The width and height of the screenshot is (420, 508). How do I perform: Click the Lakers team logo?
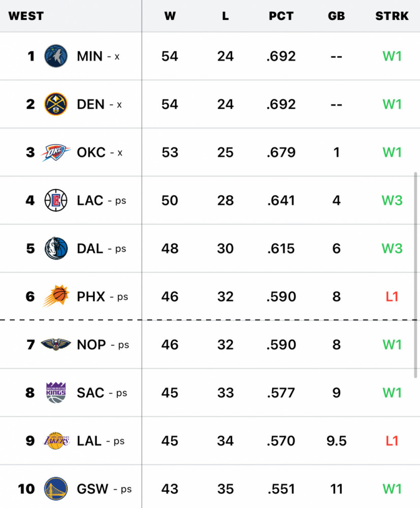(56, 441)
